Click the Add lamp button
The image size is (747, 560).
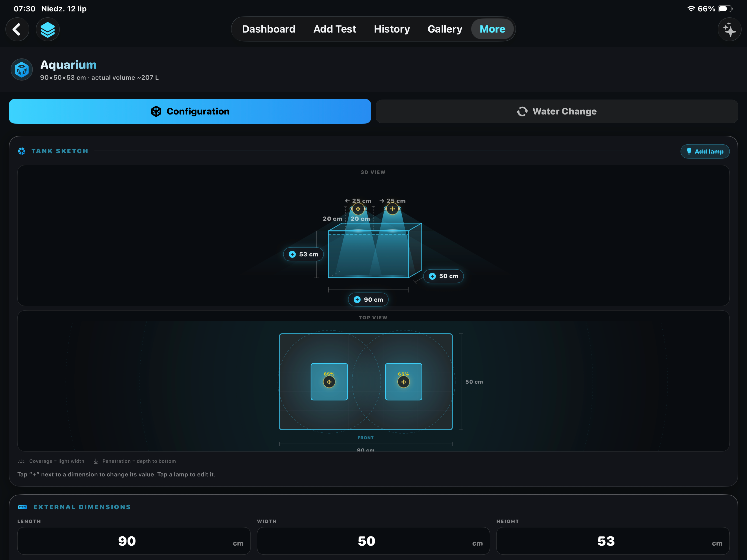[705, 152]
